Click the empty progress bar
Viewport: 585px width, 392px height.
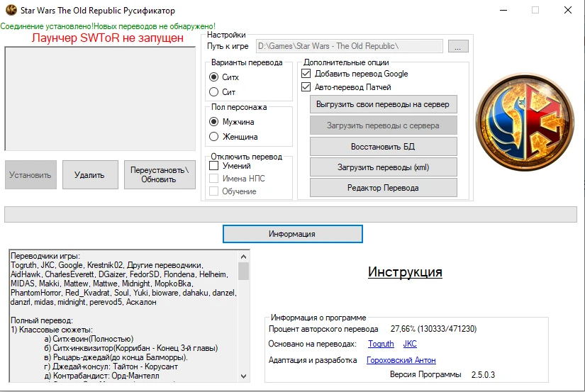pyautogui.click(x=291, y=215)
